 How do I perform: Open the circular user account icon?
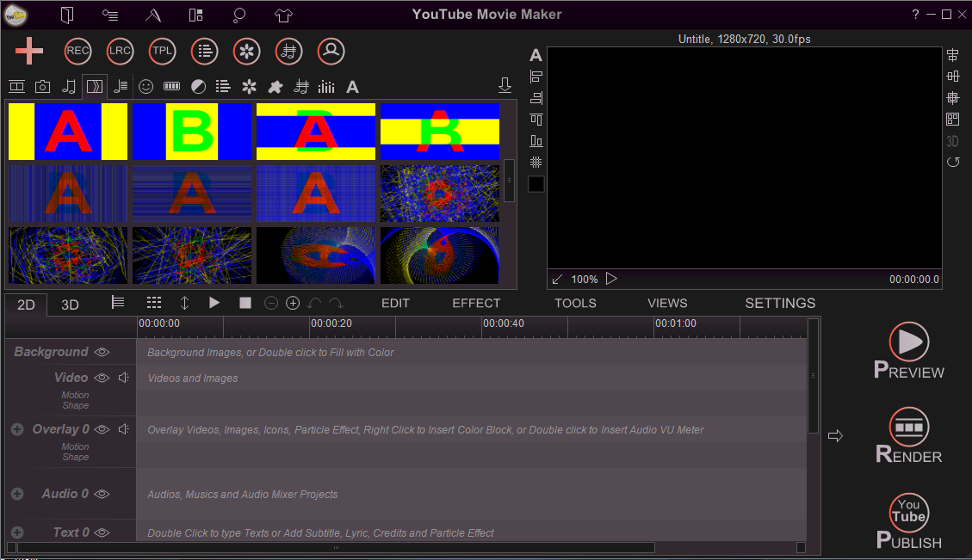tap(331, 51)
